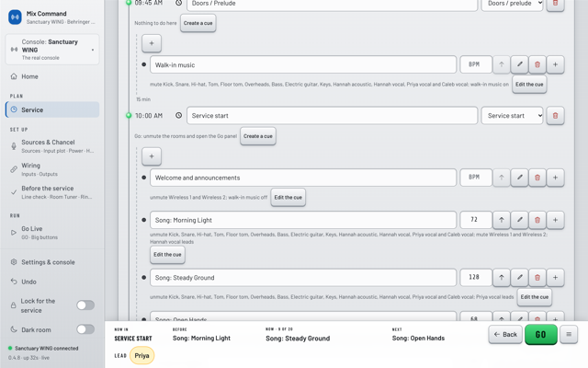Click the 72 BPM field

(476, 220)
